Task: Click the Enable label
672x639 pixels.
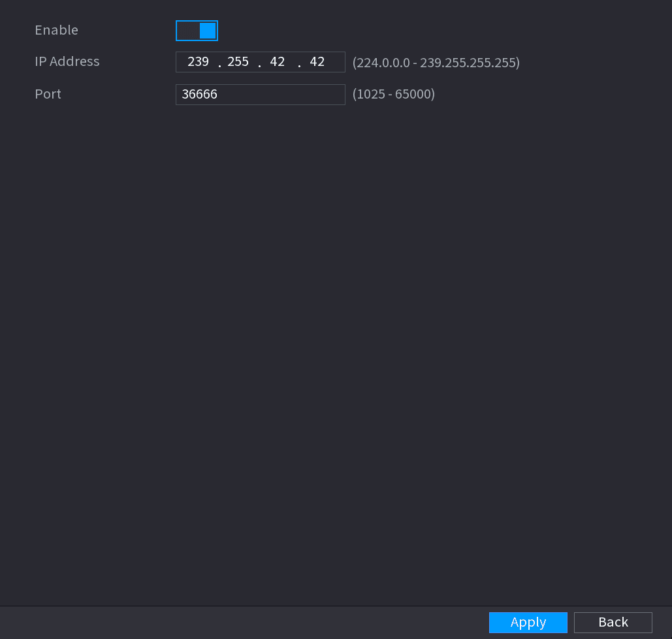Action: (57, 30)
